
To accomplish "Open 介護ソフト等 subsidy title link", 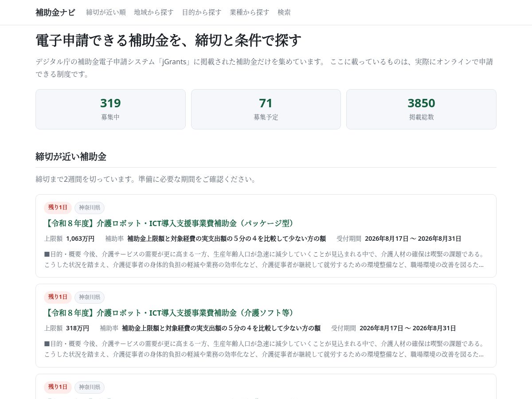I will 170,313.
